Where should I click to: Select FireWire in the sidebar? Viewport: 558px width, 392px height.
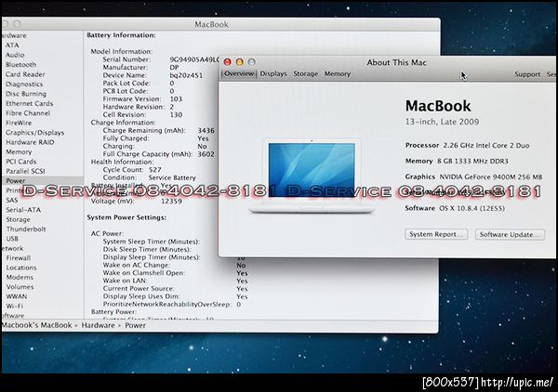[x=19, y=123]
